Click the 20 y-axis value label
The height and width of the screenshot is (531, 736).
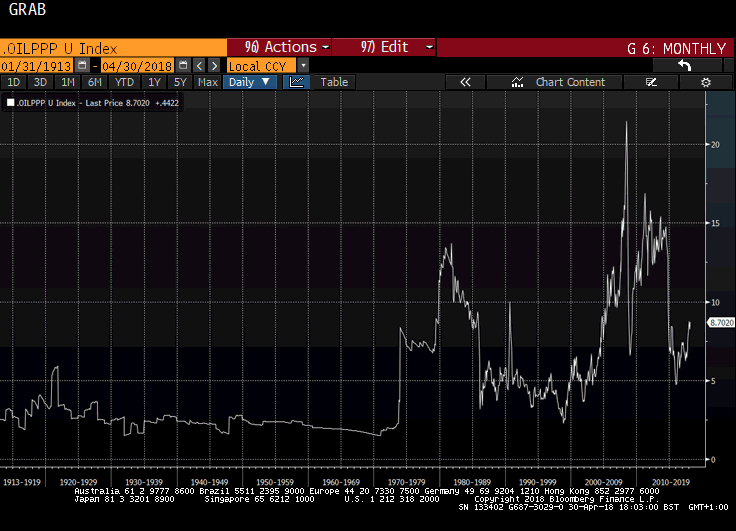(715, 145)
